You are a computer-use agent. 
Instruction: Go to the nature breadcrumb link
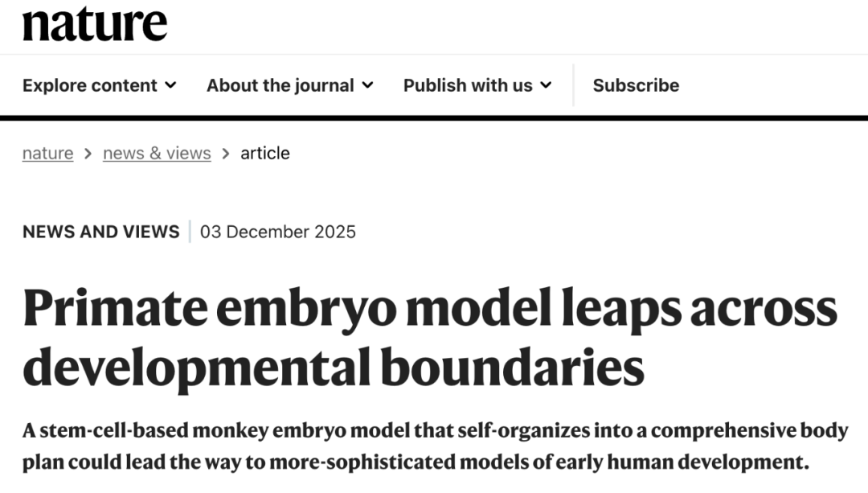tap(47, 153)
